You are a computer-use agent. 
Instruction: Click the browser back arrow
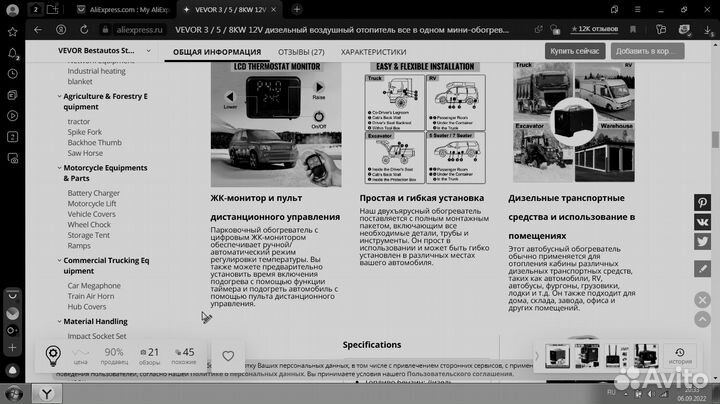pos(13,31)
